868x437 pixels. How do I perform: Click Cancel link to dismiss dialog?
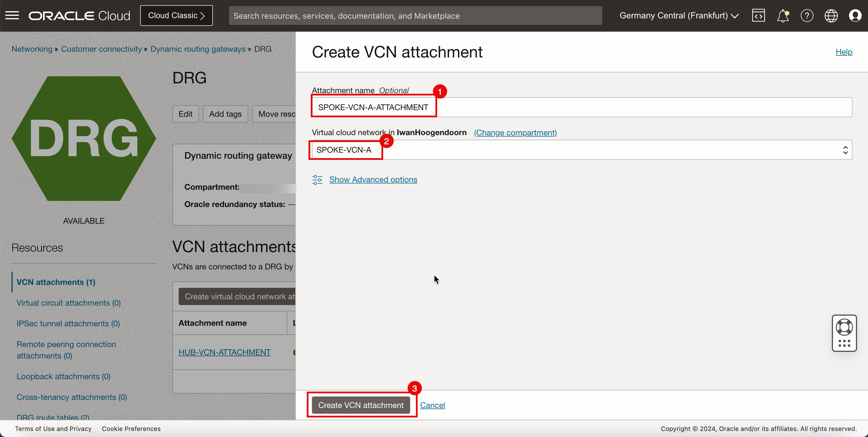point(433,405)
